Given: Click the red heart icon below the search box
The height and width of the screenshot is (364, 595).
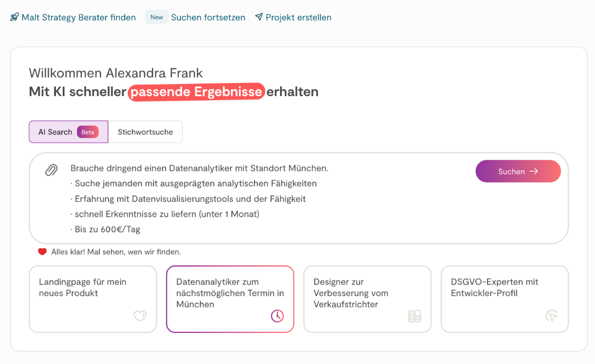Looking at the screenshot, I should point(43,252).
